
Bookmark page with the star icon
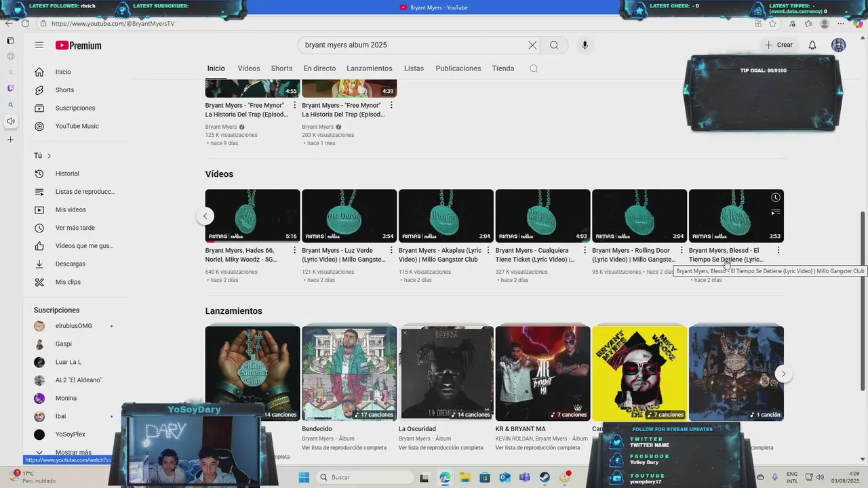point(772,24)
